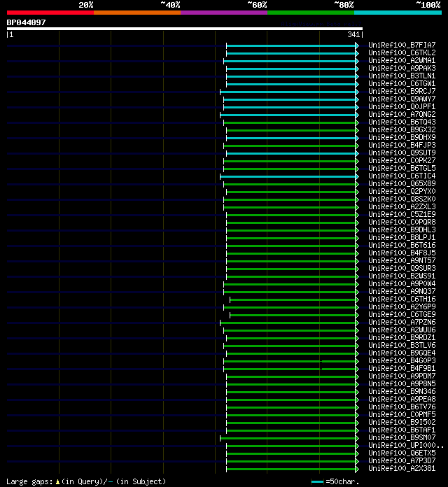Select the UniRef100_Q0JPF1 label
The image size is (448, 487).
click(x=402, y=106)
